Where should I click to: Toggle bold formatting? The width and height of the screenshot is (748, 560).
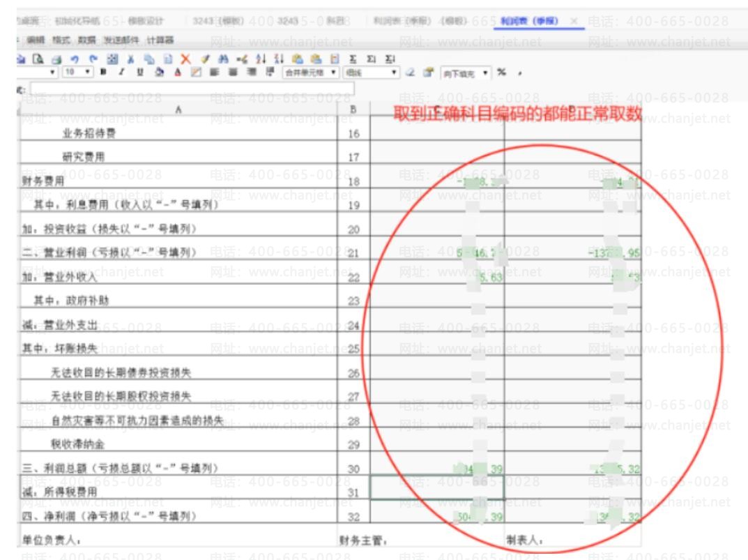pos(103,72)
